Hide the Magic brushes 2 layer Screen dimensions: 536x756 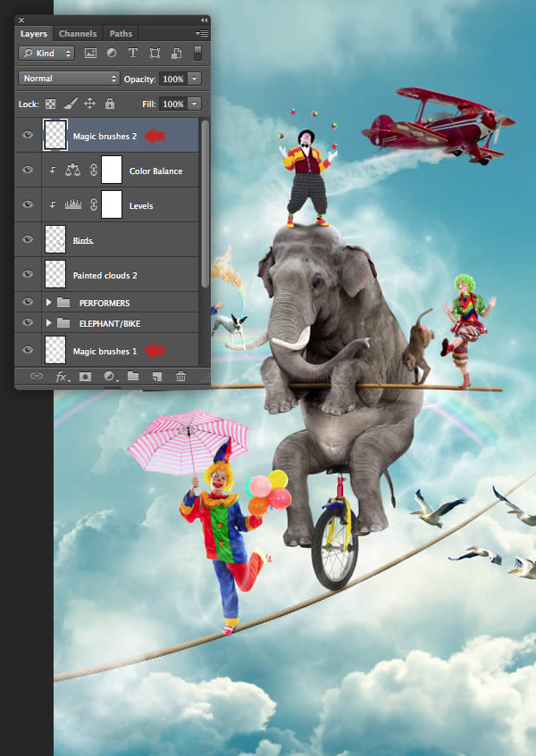(28, 135)
